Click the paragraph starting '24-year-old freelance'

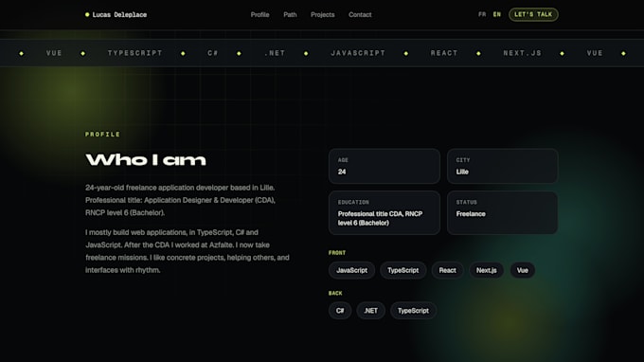tap(181, 200)
